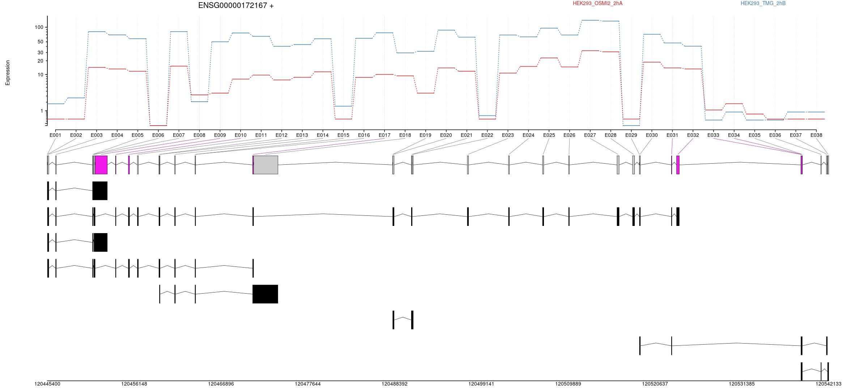
Task: Select exon label E028
Action: pyautogui.click(x=610, y=135)
